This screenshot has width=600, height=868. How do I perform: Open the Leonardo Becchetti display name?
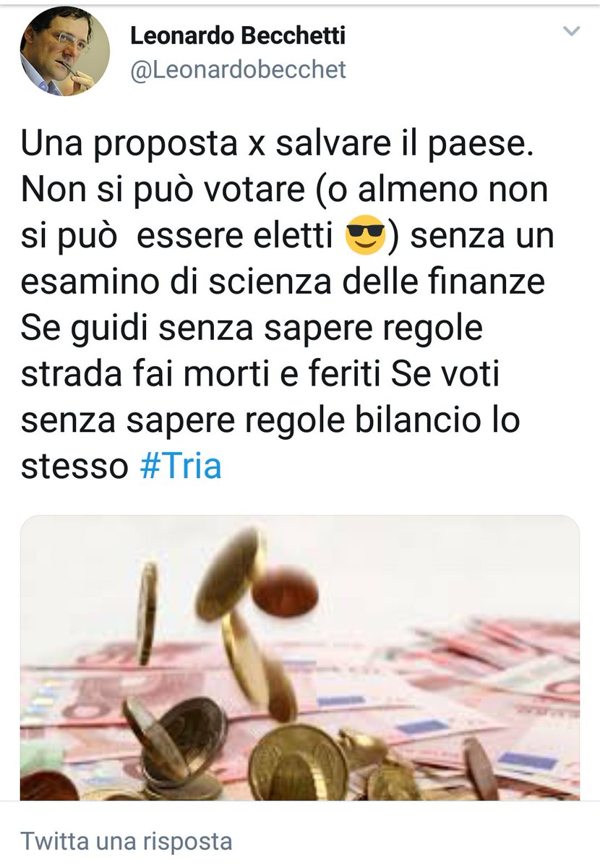coord(237,35)
